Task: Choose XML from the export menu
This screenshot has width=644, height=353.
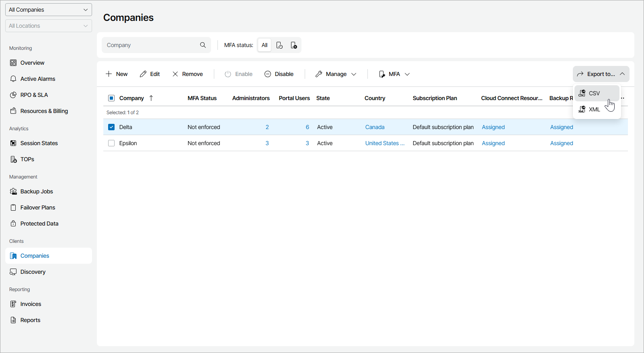Action: (594, 109)
